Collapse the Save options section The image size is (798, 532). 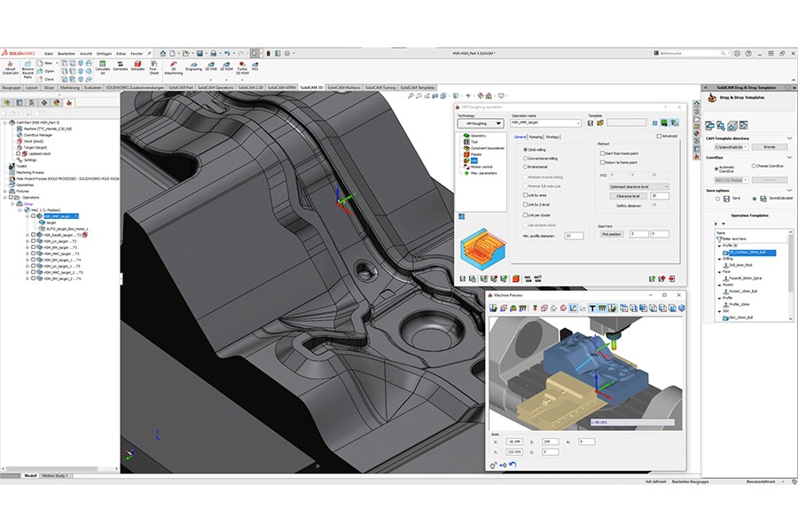789,190
